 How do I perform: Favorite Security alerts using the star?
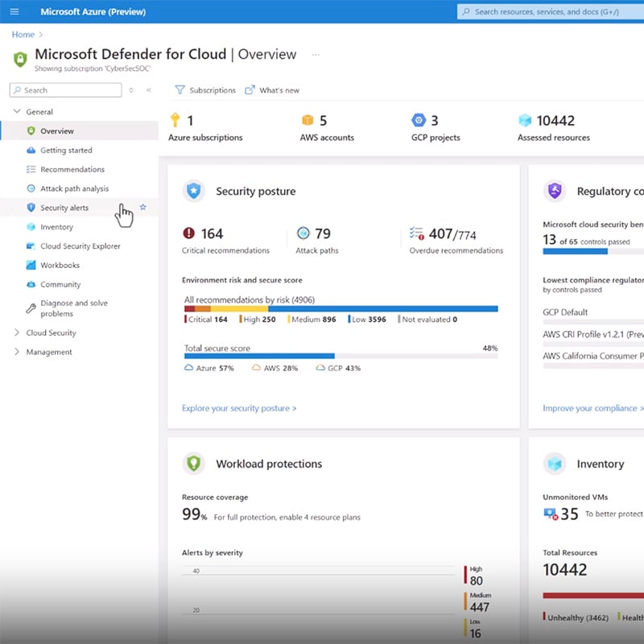coord(143,207)
